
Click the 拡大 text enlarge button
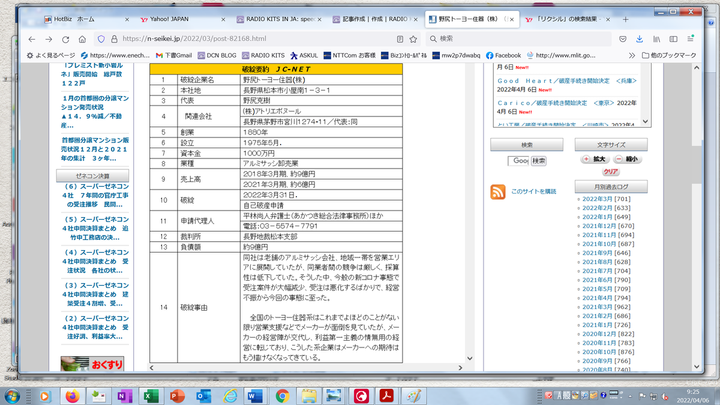(x=597, y=159)
